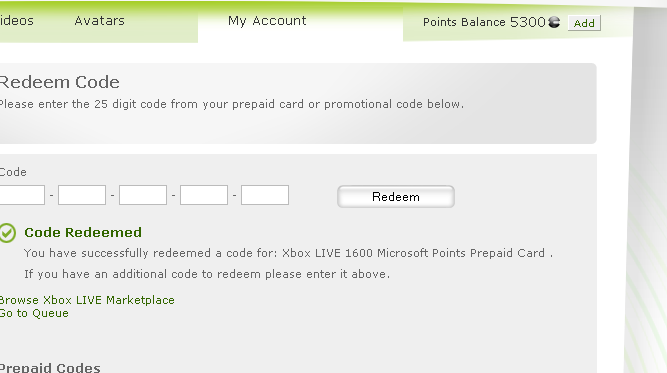Click the Add points button
Viewport: 667px width, 373px height.
tap(584, 23)
